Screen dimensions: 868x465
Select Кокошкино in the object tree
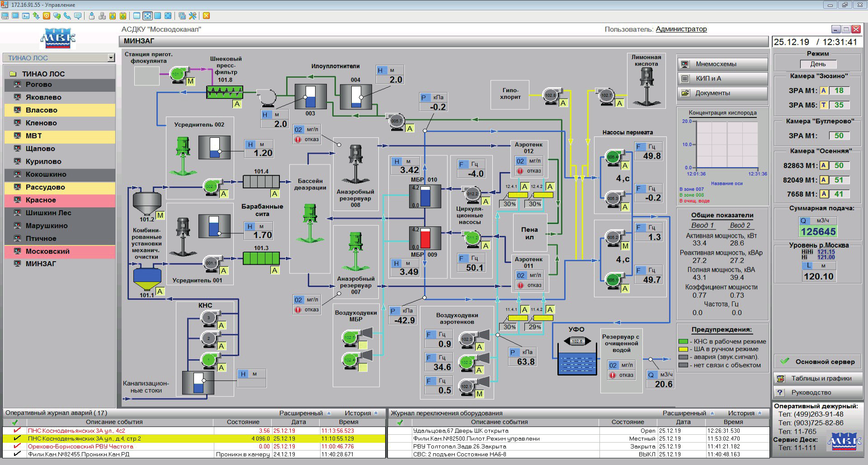[x=60, y=174]
